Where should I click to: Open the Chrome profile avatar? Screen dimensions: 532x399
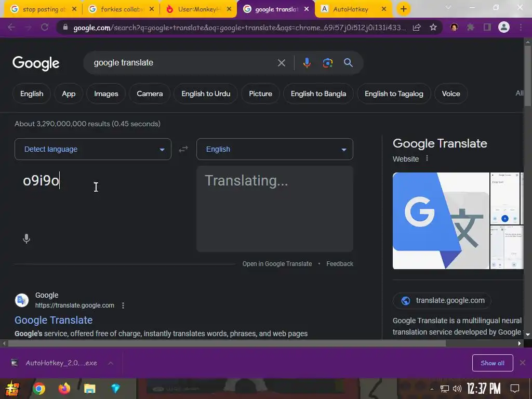pos(504,27)
